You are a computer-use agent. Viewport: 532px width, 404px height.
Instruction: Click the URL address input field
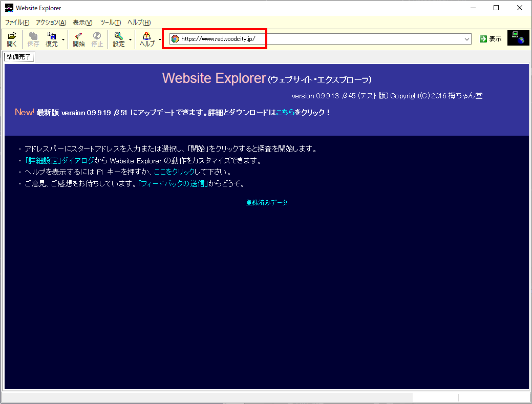(320, 39)
